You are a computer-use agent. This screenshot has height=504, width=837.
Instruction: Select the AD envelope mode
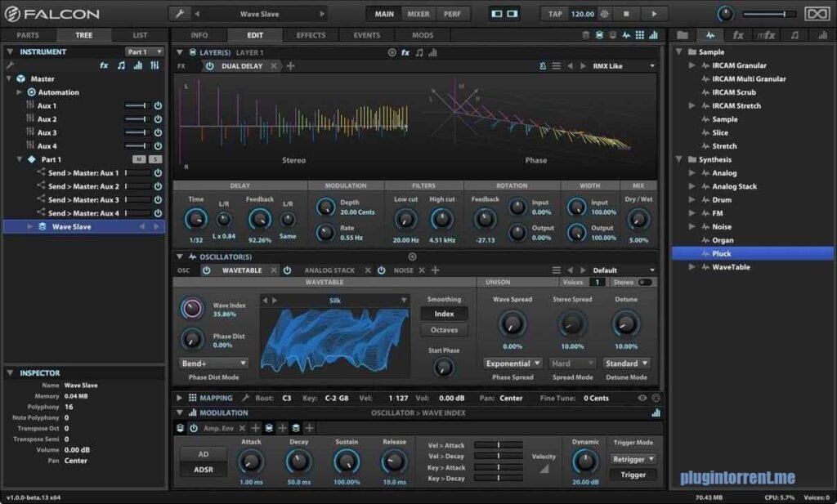tap(204, 454)
